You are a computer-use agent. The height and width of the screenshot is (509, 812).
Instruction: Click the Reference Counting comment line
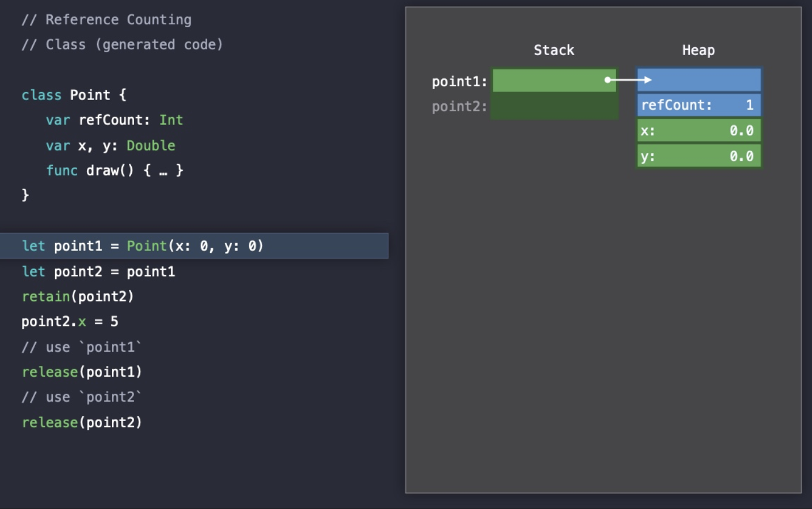click(x=106, y=20)
